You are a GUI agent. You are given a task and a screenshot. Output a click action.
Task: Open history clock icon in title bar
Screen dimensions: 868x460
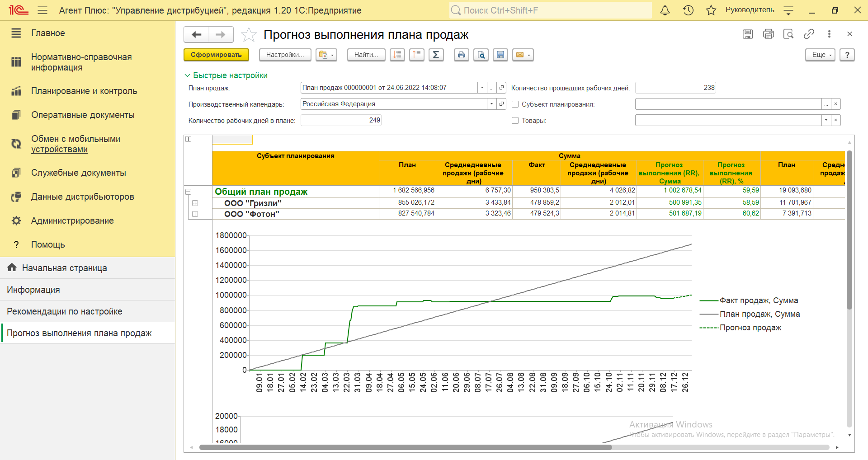pyautogui.click(x=688, y=10)
